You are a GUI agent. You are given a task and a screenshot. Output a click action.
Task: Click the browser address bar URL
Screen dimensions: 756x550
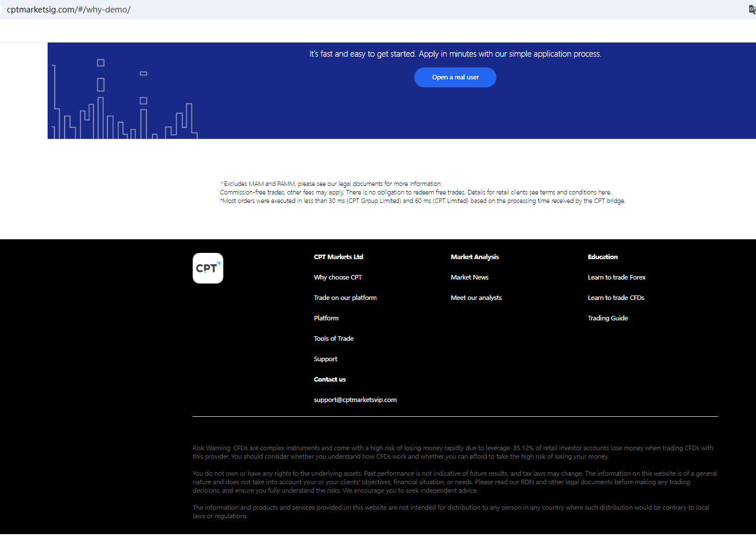[69, 10]
